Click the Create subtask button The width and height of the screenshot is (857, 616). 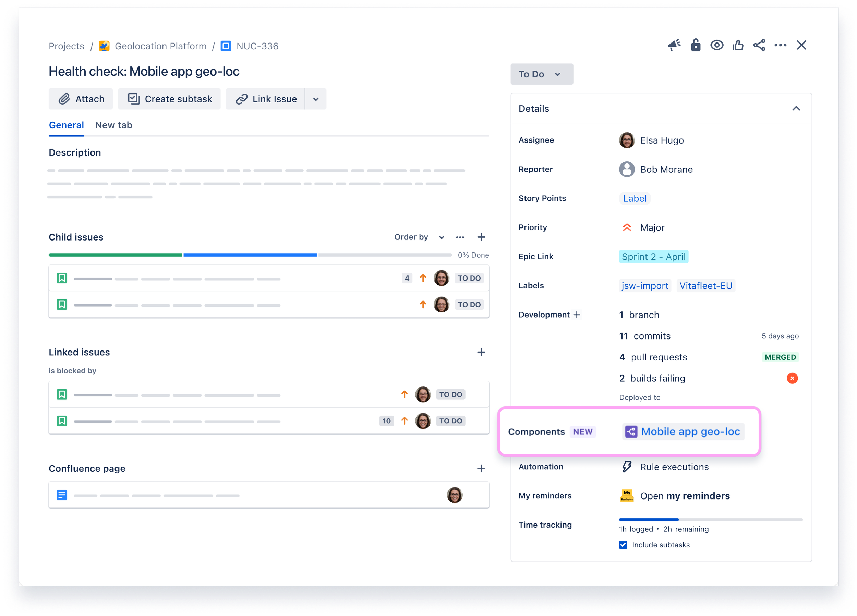169,99
